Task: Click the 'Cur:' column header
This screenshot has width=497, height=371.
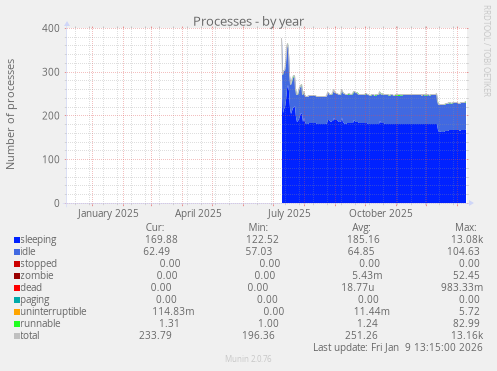Action: (x=155, y=227)
